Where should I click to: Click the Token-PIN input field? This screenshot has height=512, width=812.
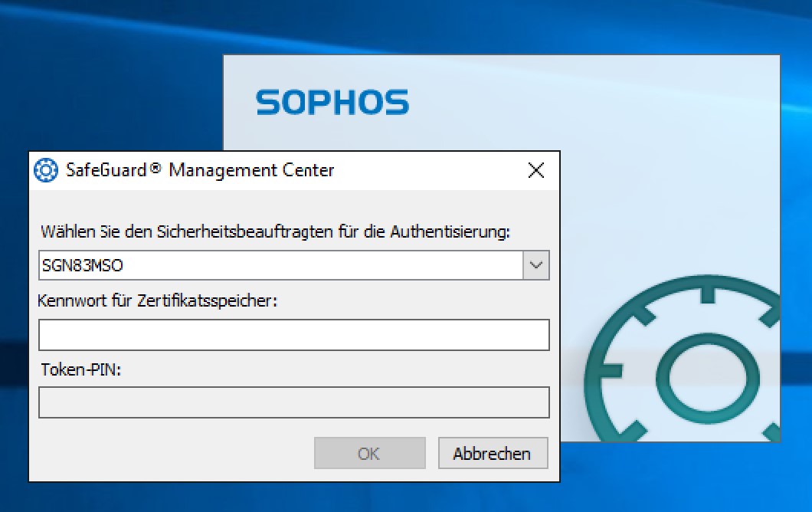(294, 402)
